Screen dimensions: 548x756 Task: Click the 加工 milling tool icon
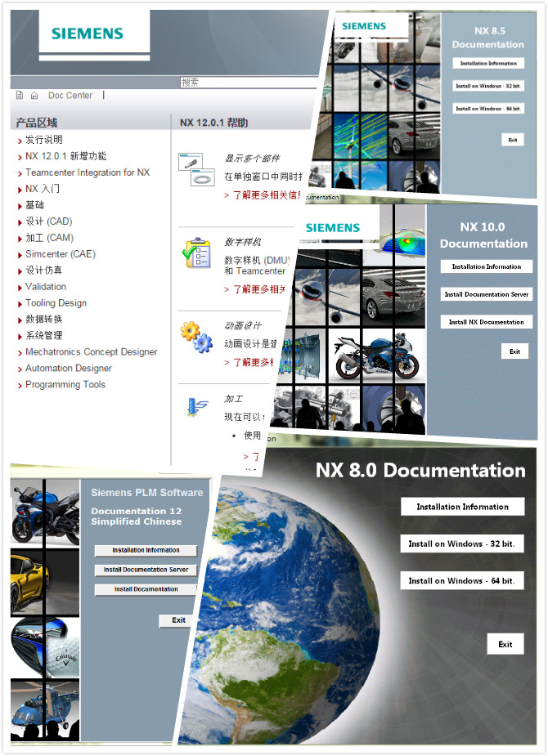tap(197, 407)
